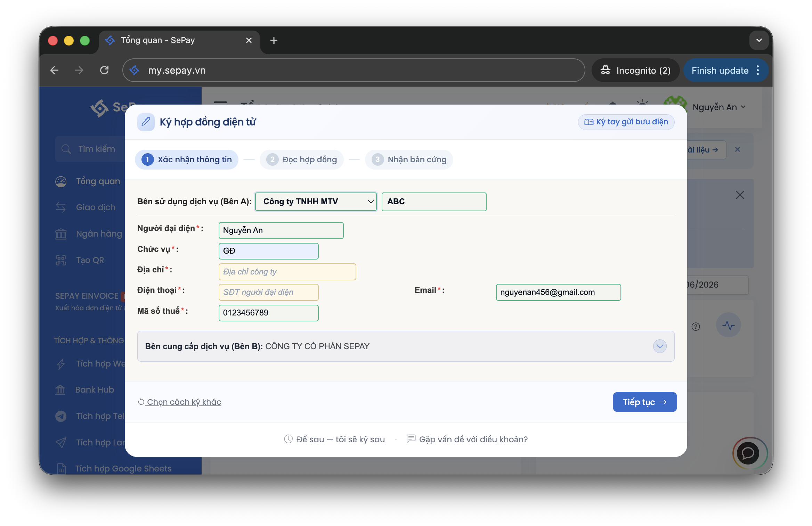Click the pencil icon beside Ký hợp đồng điện tử
This screenshot has height=526, width=812.
146,122
